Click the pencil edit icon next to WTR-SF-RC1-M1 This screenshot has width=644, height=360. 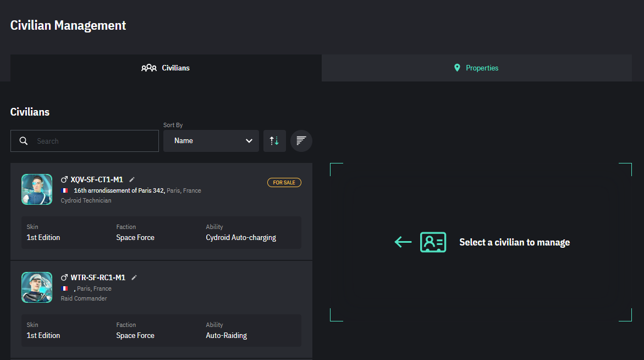click(134, 277)
